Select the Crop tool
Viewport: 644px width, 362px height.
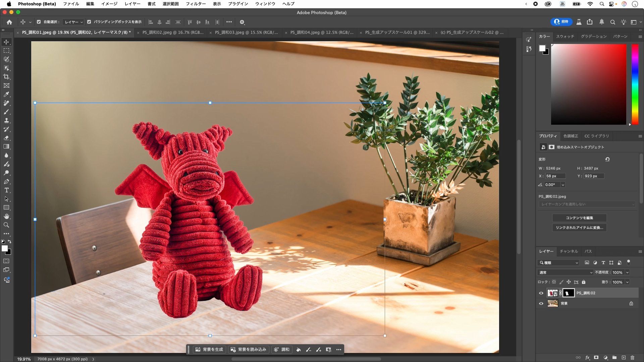6,77
